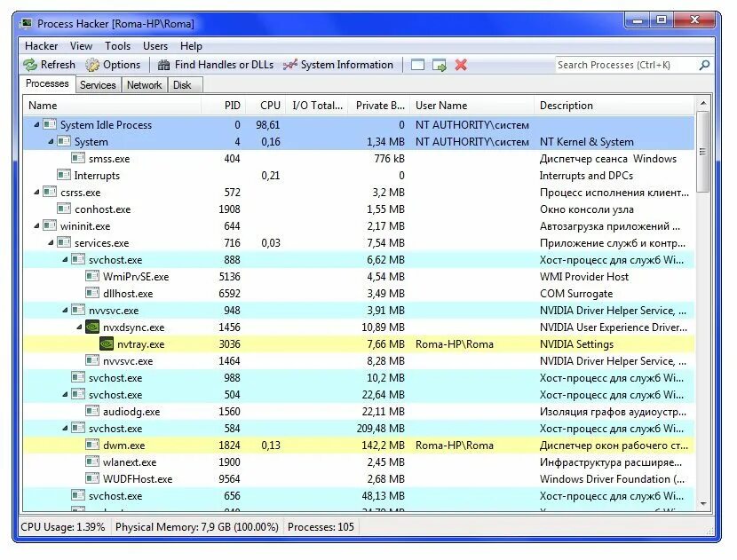Click the dllhost.exe process icon

[92, 293]
